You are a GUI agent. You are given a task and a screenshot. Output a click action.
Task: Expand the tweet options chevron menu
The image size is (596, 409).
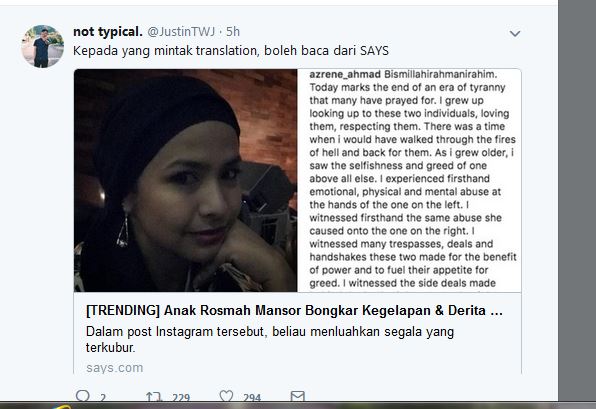click(x=515, y=33)
